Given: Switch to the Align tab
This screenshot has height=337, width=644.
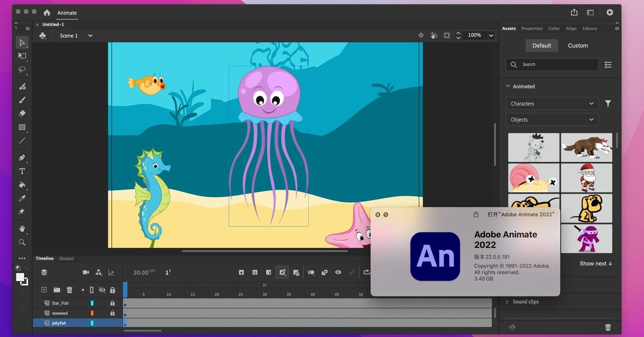Looking at the screenshot, I should 571,28.
